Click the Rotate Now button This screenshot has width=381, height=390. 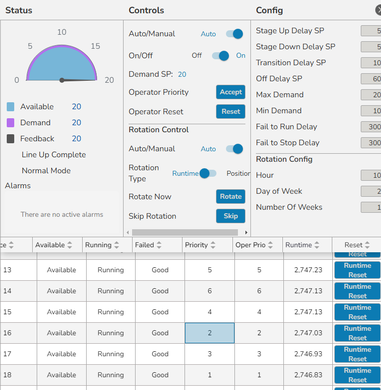(231, 196)
